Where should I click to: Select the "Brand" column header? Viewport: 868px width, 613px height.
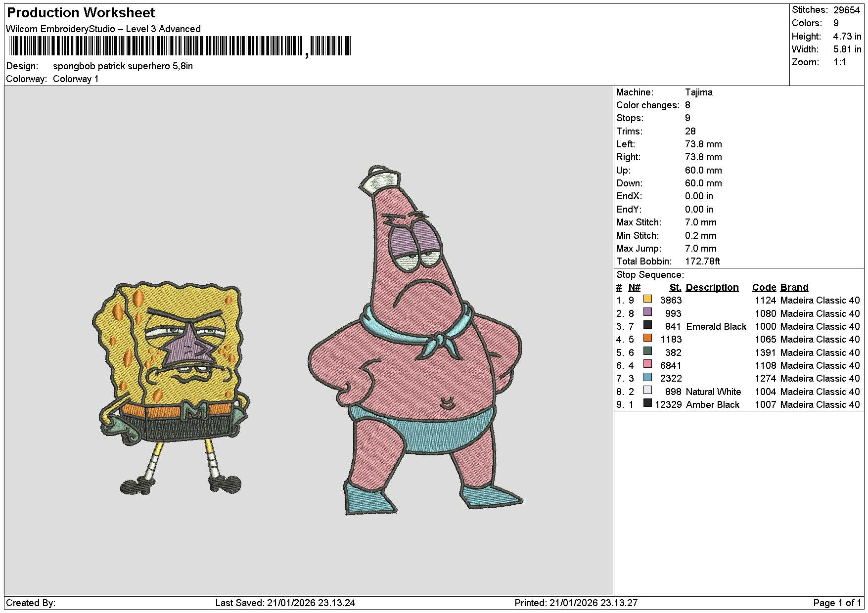click(x=794, y=288)
